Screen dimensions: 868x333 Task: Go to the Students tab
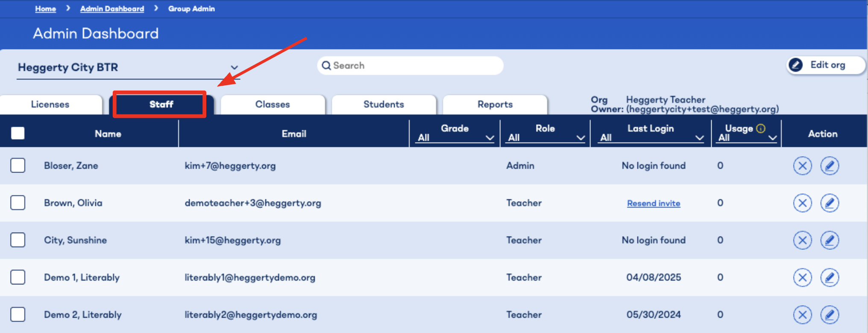pyautogui.click(x=384, y=105)
